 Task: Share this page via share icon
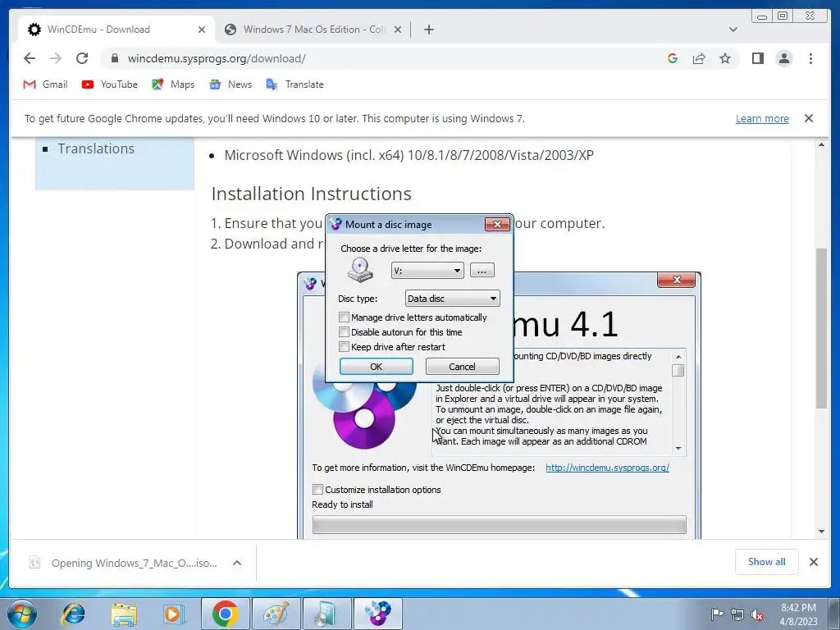point(699,58)
